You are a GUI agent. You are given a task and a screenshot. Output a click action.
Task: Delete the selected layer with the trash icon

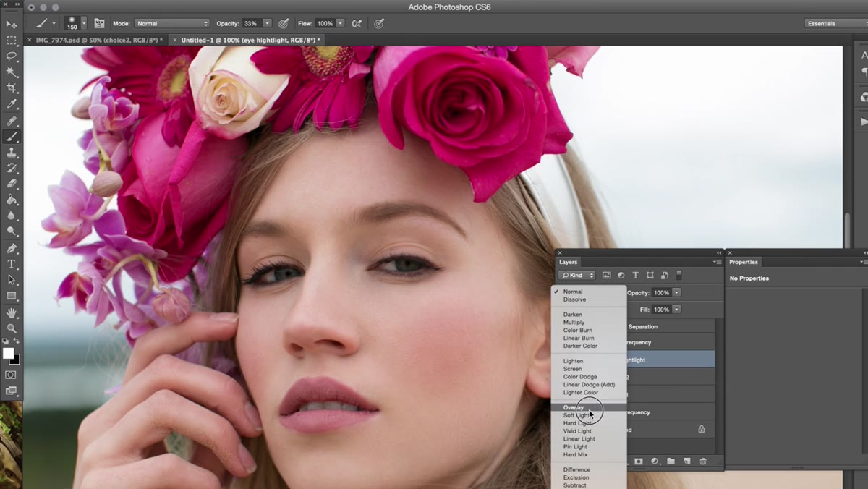point(702,461)
